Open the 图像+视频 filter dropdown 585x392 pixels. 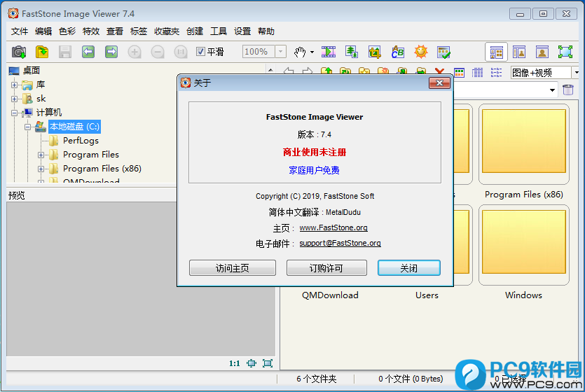pos(577,72)
